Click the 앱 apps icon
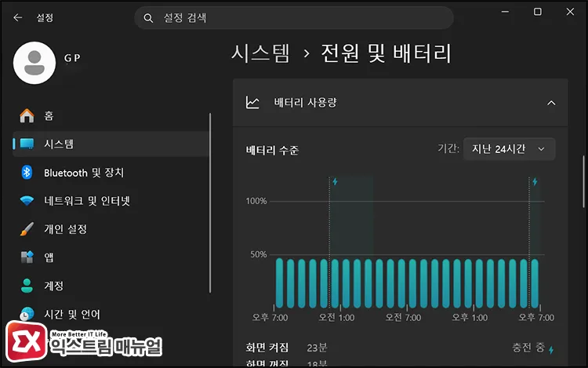 click(x=27, y=257)
